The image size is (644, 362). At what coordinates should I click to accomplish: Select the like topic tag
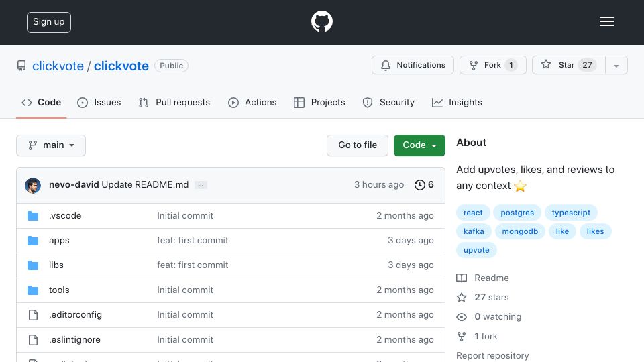[x=562, y=231]
